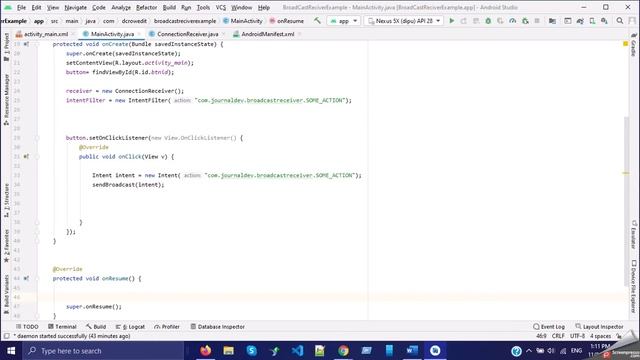This screenshot has width=640, height=360.
Task: Open the Profiler tool window
Action: pos(167,327)
